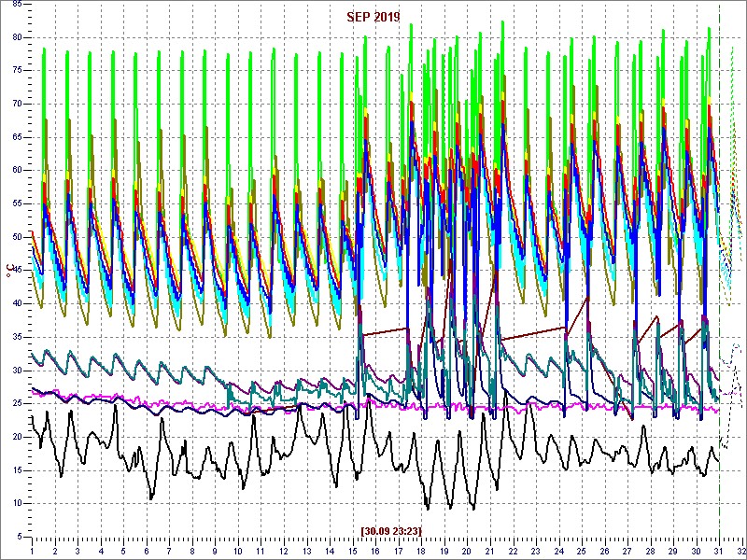Click day 23 on the date axis
The height and width of the screenshot is (560, 747).
(535, 552)
